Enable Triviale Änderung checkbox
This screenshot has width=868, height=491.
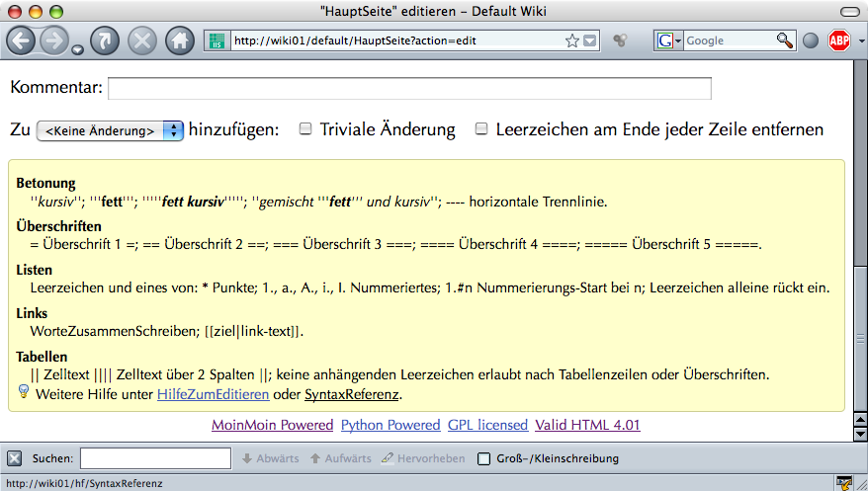[305, 129]
